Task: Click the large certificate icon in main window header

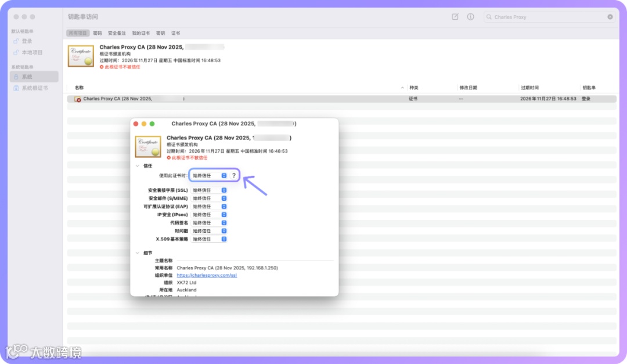Action: click(x=81, y=56)
